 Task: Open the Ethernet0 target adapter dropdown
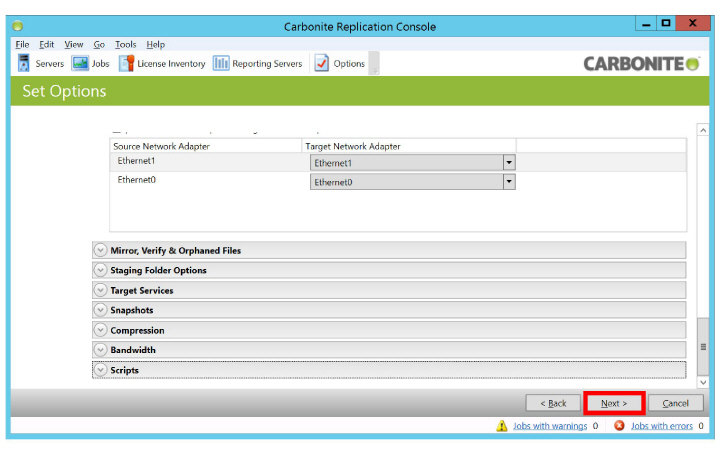coord(509,182)
